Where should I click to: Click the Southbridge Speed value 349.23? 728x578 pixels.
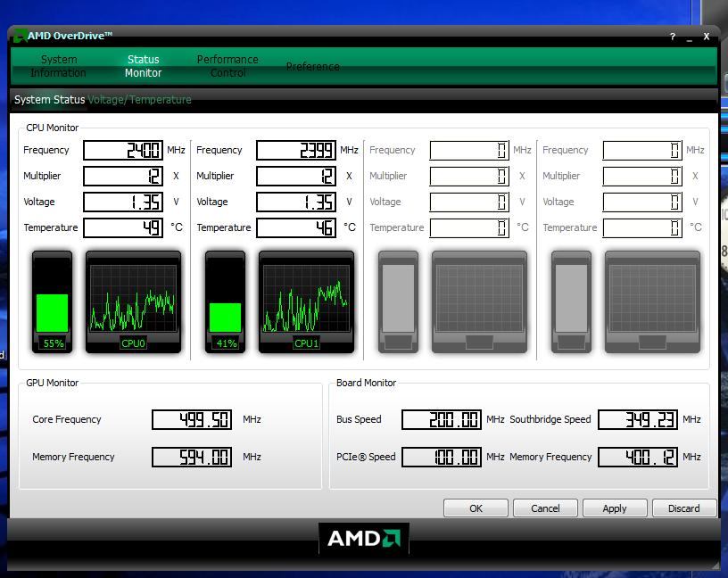point(638,420)
